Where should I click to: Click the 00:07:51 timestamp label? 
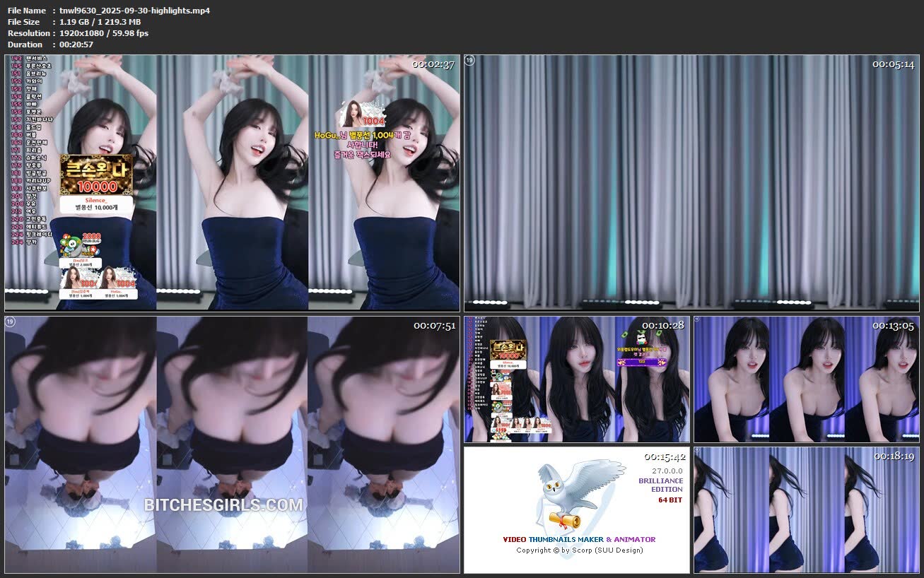click(434, 325)
